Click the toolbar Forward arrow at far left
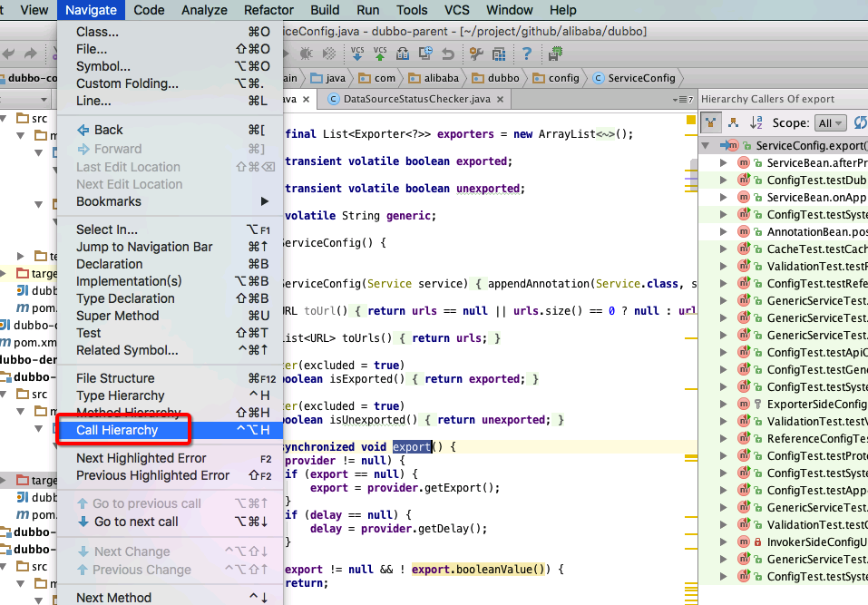 coord(31,54)
